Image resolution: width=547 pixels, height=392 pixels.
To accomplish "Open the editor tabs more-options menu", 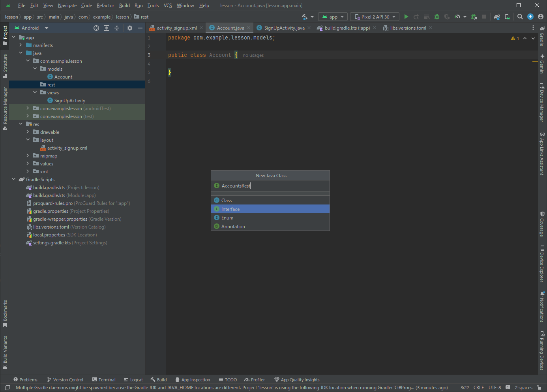I will [x=533, y=28].
